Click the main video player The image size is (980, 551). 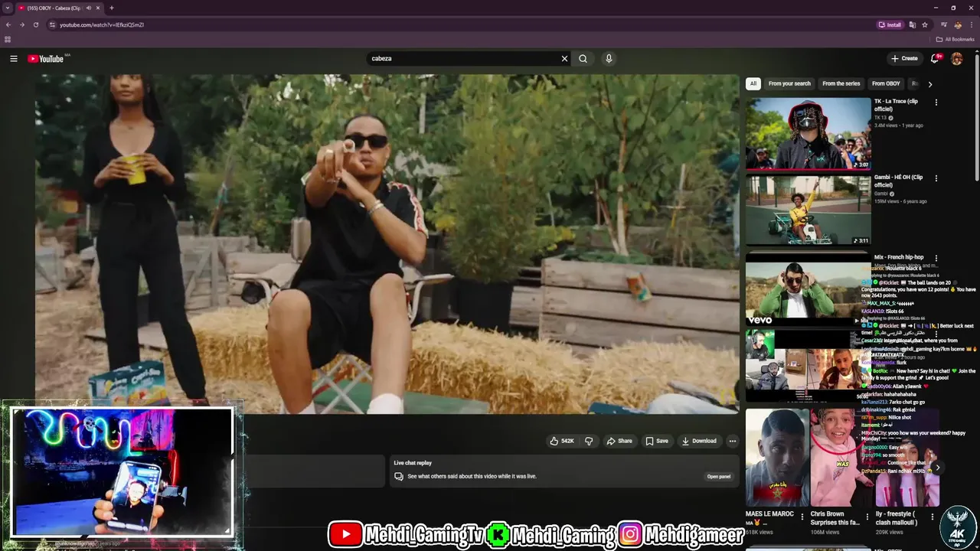tap(387, 243)
